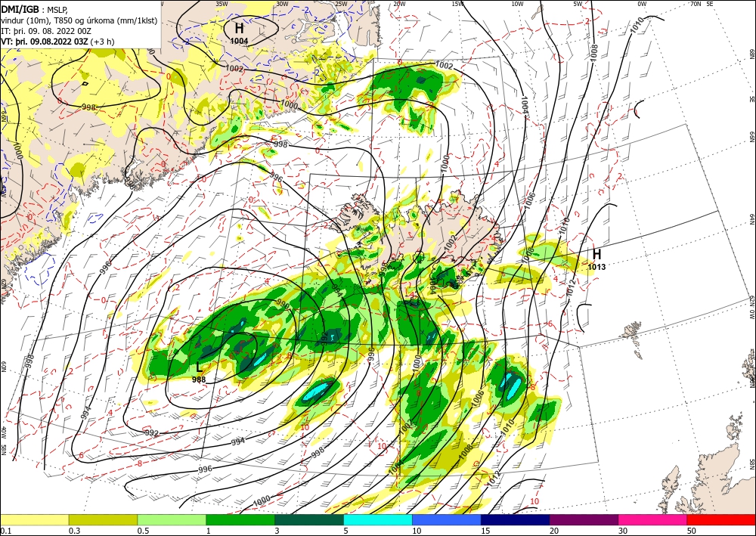
Task: Click the dark green 3–5 legend swatch
Action: (309, 519)
